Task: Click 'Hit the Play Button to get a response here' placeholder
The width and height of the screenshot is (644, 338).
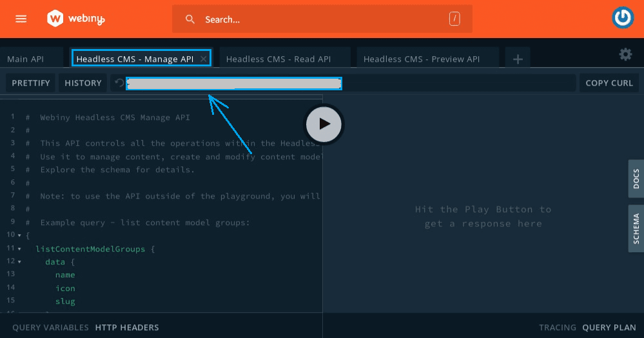Action: click(483, 217)
